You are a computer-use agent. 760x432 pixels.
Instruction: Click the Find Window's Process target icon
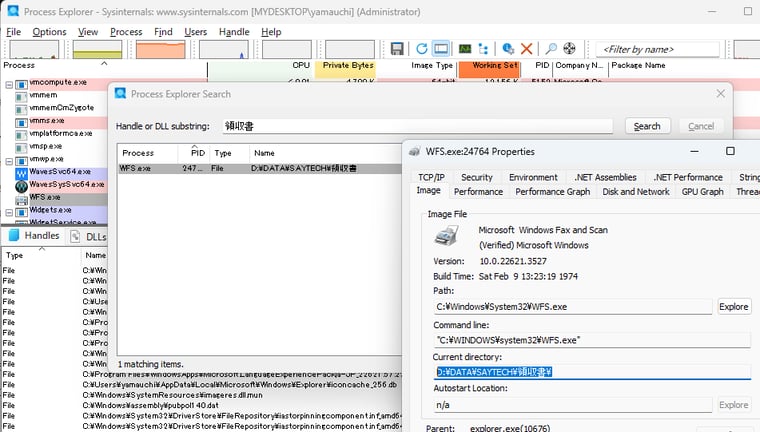pos(570,49)
